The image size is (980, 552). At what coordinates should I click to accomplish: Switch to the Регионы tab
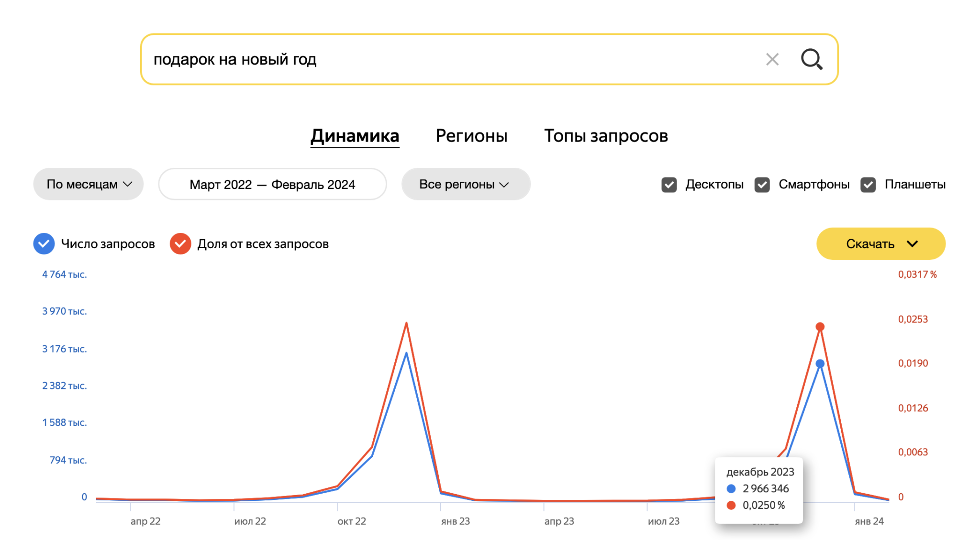click(x=471, y=136)
